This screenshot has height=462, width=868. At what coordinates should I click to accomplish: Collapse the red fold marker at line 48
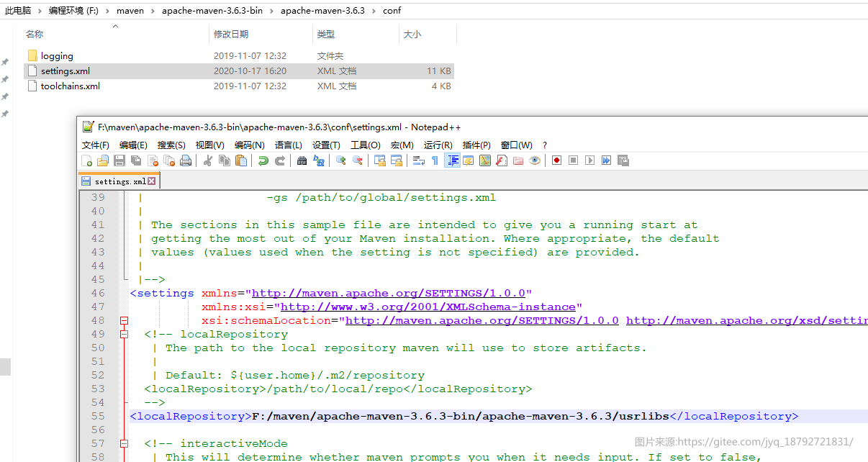(124, 320)
